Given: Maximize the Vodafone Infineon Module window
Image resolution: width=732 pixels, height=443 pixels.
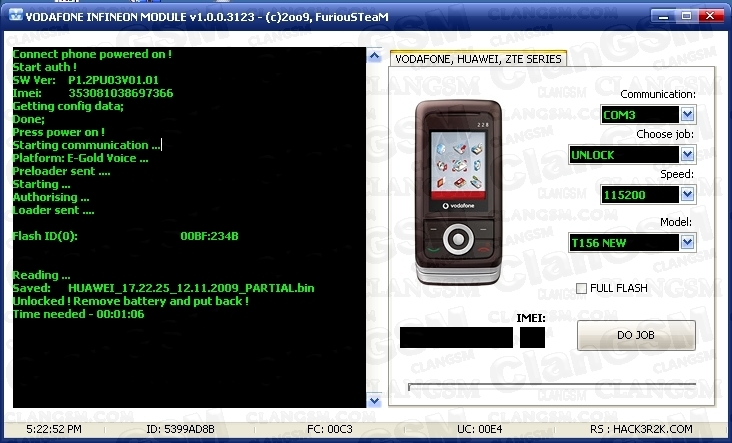Looking at the screenshot, I should [686, 16].
